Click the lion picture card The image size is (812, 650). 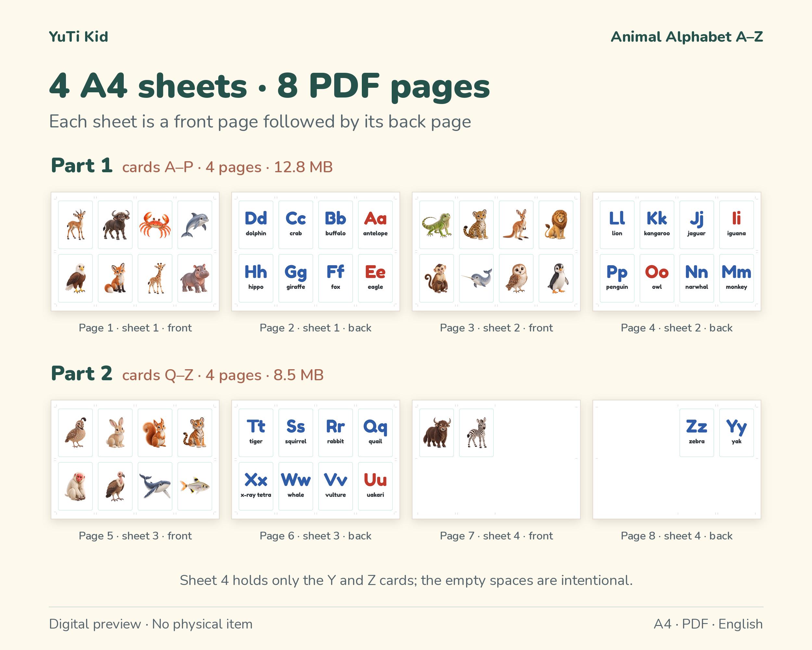point(556,225)
